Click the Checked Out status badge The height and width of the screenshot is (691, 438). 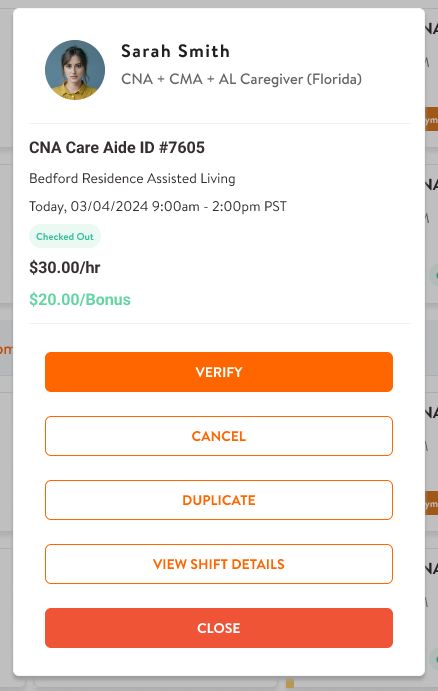(x=65, y=236)
